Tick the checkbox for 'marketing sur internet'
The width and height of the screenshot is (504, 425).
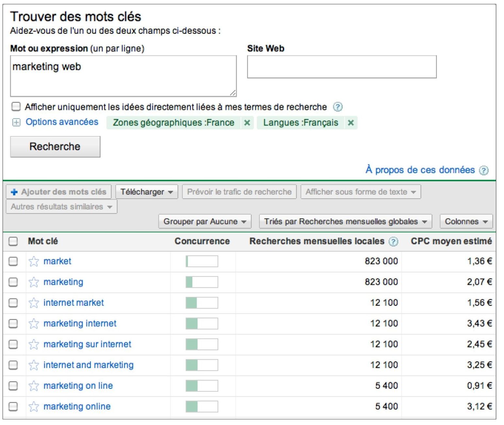[x=13, y=344]
